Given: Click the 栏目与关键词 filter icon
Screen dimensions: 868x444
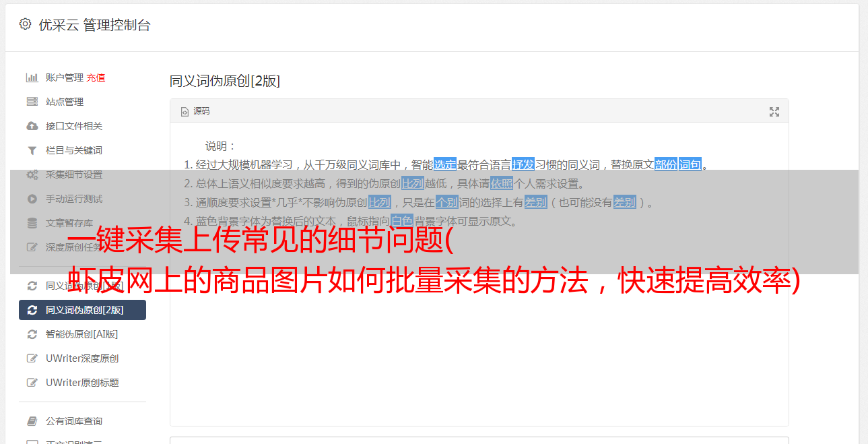Looking at the screenshot, I should (32, 150).
